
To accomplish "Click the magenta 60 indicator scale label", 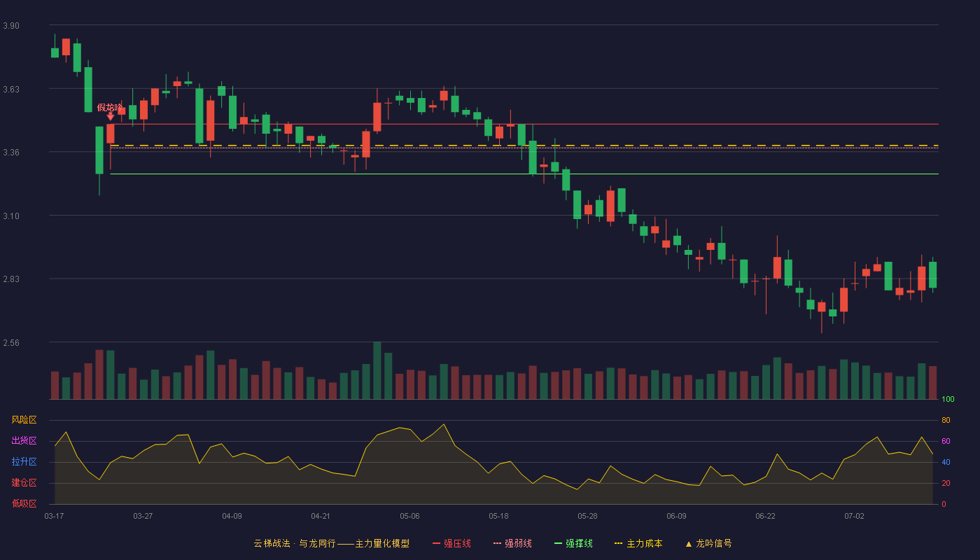I will [946, 441].
